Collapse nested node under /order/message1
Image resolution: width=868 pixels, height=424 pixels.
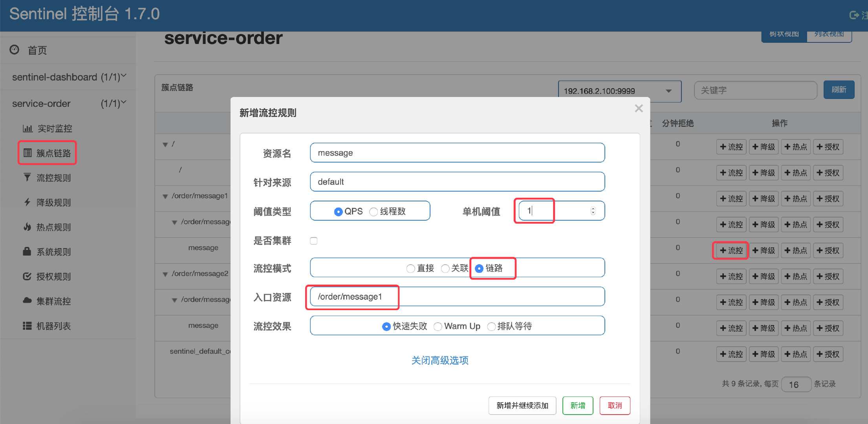click(174, 222)
